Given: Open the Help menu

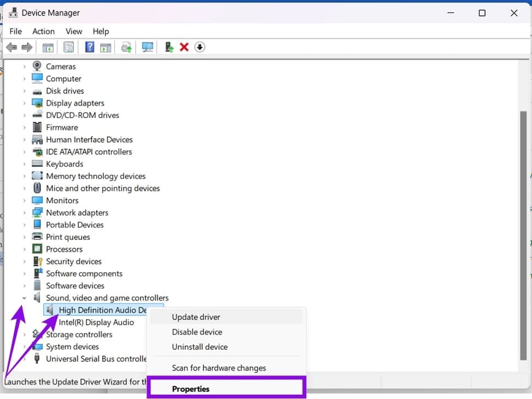Looking at the screenshot, I should click(101, 31).
